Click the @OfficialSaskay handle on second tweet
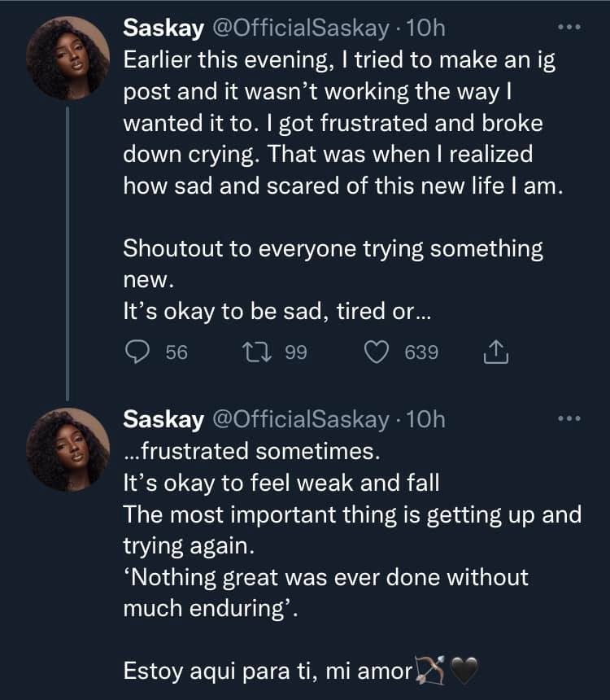 (x=300, y=419)
